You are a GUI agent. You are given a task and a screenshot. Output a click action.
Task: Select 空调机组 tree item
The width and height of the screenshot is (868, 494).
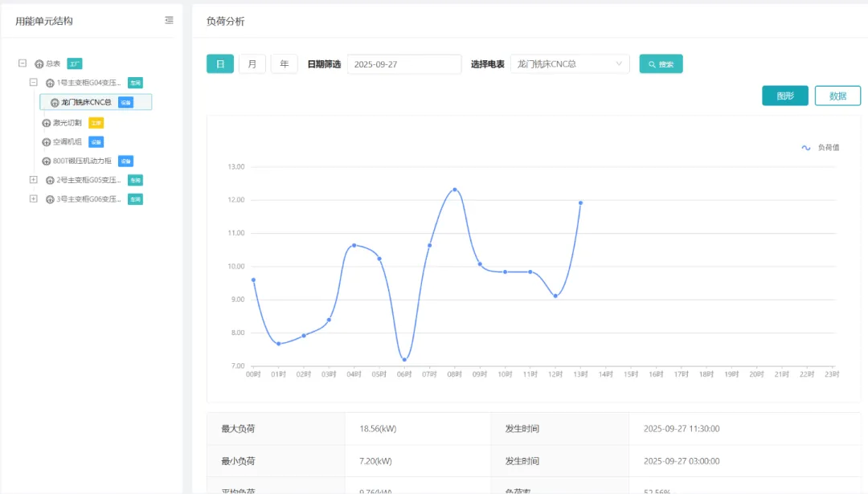(67, 142)
